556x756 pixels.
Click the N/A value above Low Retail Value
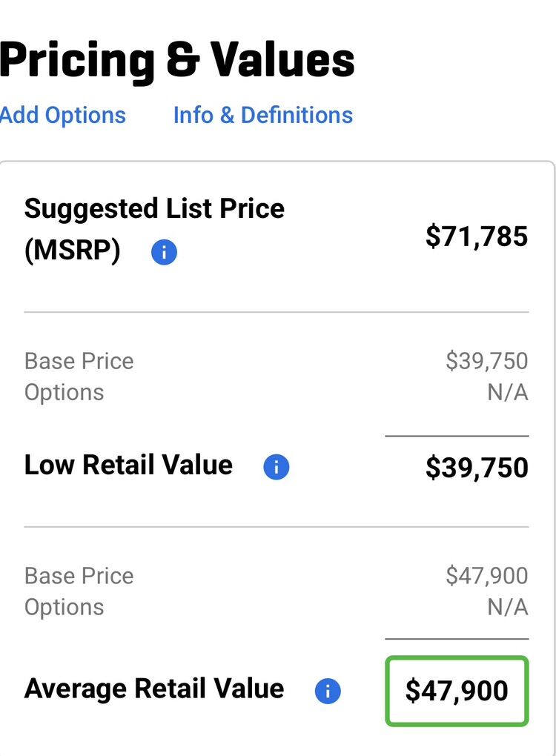pos(507,393)
